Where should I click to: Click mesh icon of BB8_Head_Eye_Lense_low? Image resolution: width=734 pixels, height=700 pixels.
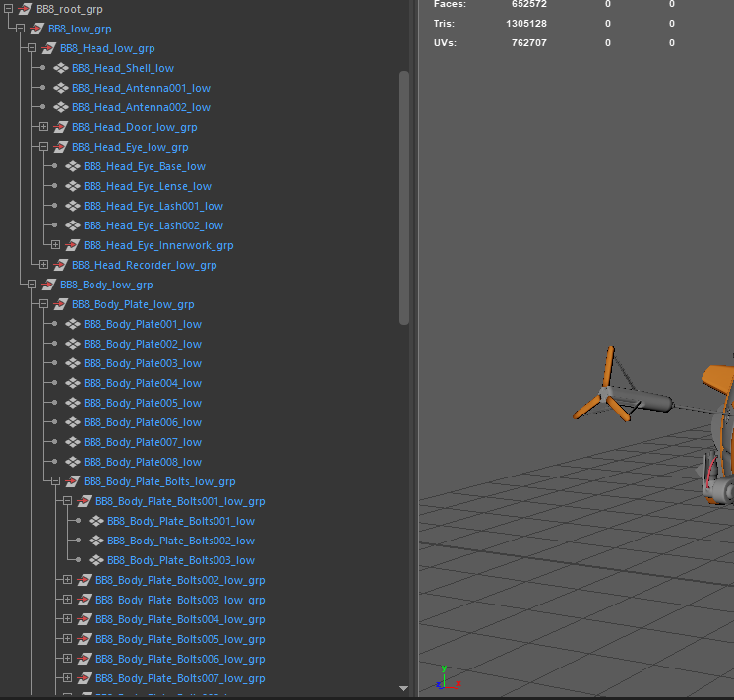coord(73,186)
